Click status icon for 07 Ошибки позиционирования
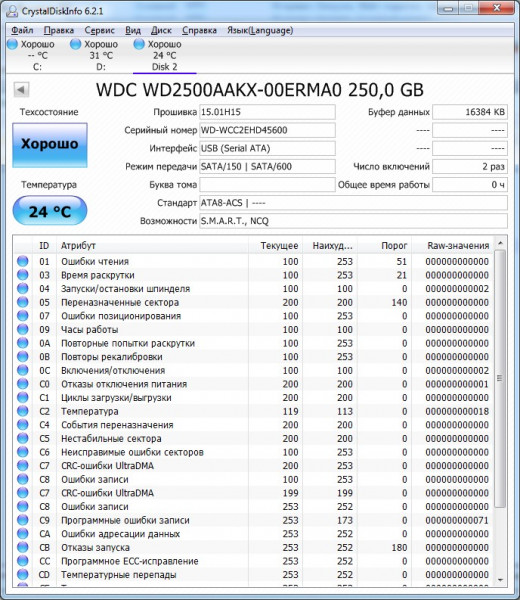Viewport: 520px width, 600px height. [23, 316]
